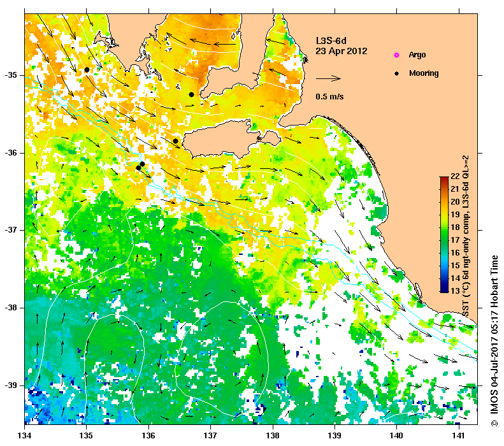
Task: Click longitude label 138
Action: pyautogui.click(x=273, y=436)
